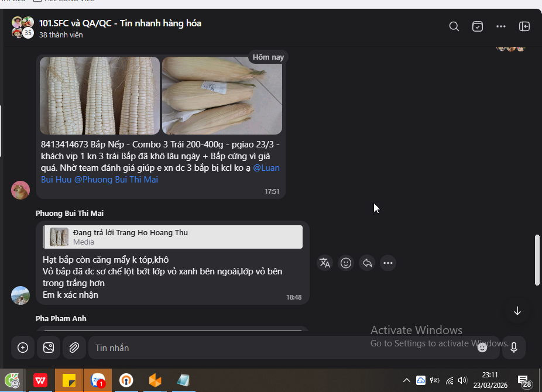Click the 17:51 message timestamp
Viewport: 542px width, 392px height.
pyautogui.click(x=272, y=191)
